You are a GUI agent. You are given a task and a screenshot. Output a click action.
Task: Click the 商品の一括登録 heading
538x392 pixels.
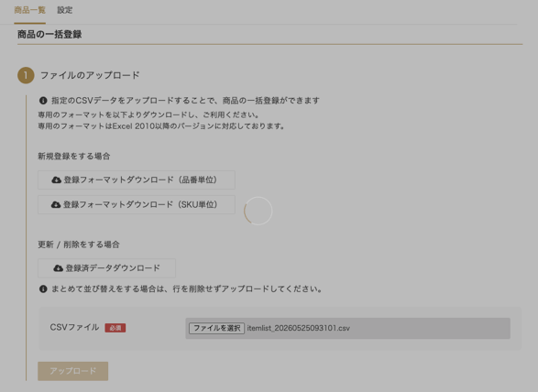49,35
